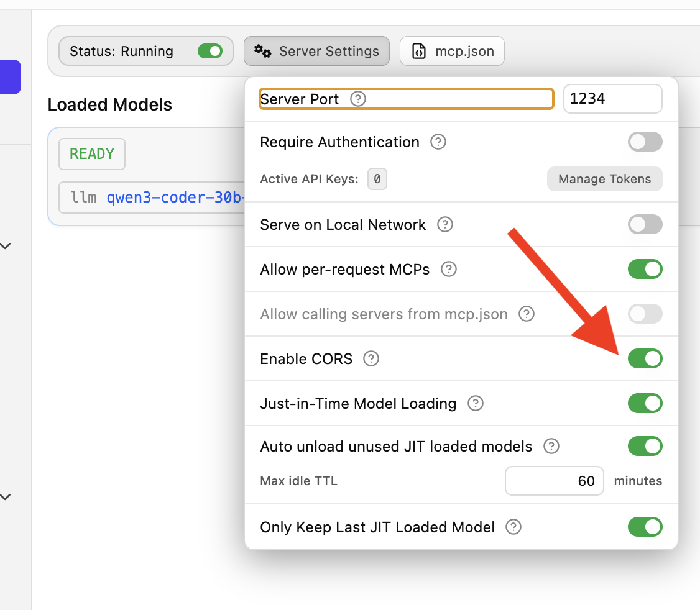Click help icon beside Allow per-request MCPs
Viewport: 700px width, 610px height.
tap(449, 270)
